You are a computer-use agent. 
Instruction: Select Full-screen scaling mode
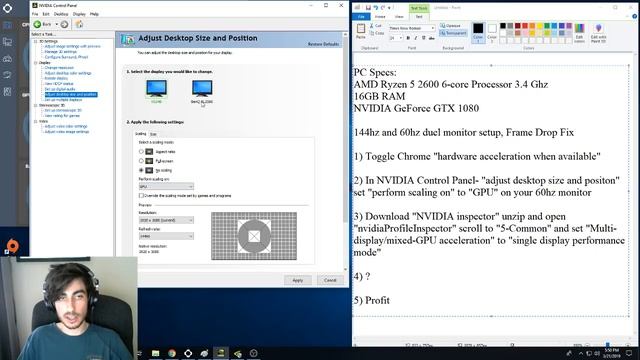(x=141, y=161)
